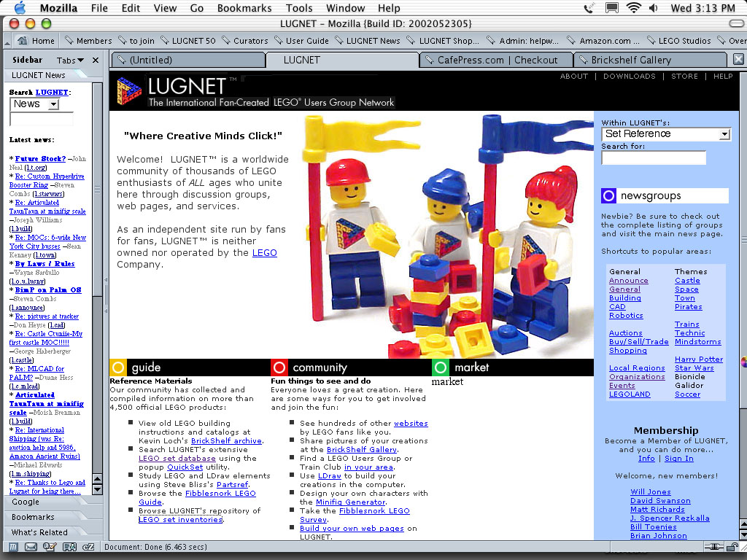Expand the What's Related sidebar panel
This screenshot has width=747, height=560.
pos(53,532)
